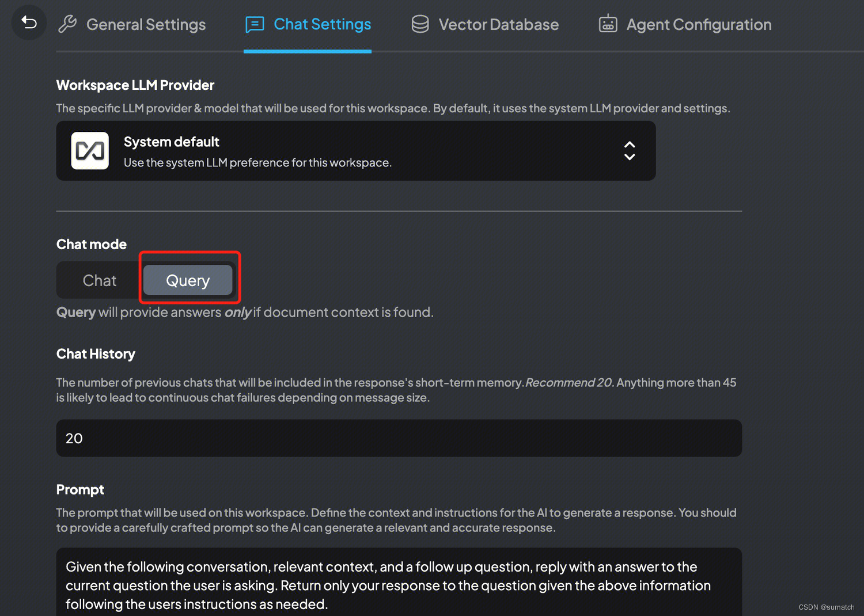
Task: Click 'Use the system LLM preference' description
Action: tap(257, 162)
